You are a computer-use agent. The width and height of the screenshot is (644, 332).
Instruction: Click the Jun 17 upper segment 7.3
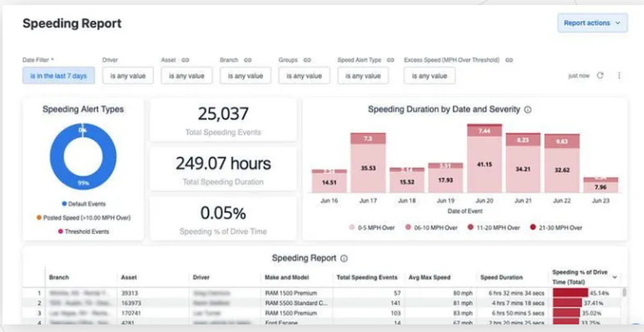coord(368,139)
